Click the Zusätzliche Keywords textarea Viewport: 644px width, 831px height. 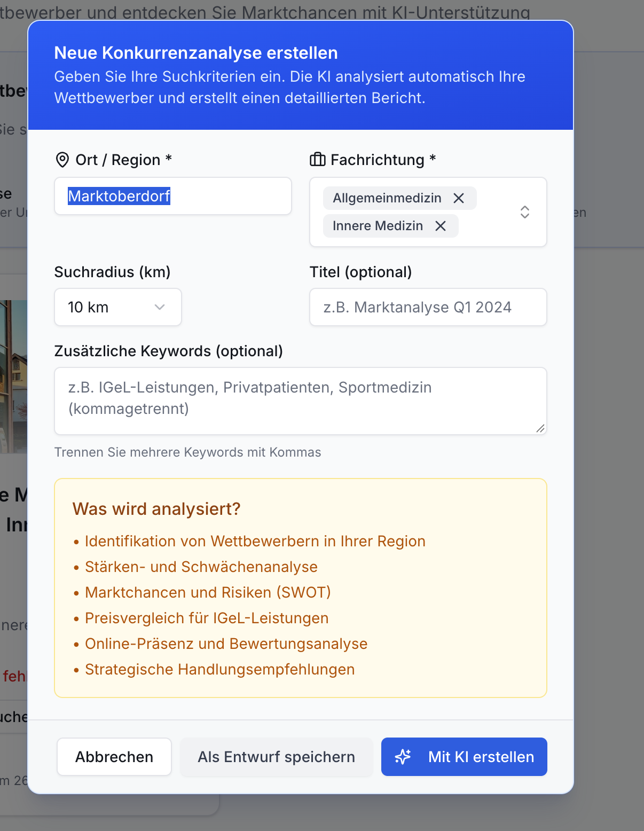click(301, 401)
